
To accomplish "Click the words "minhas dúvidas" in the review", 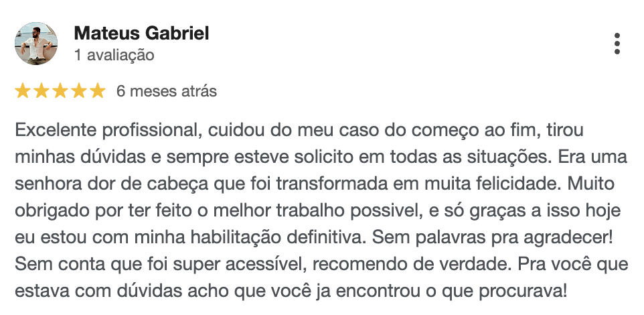I will tap(80, 157).
